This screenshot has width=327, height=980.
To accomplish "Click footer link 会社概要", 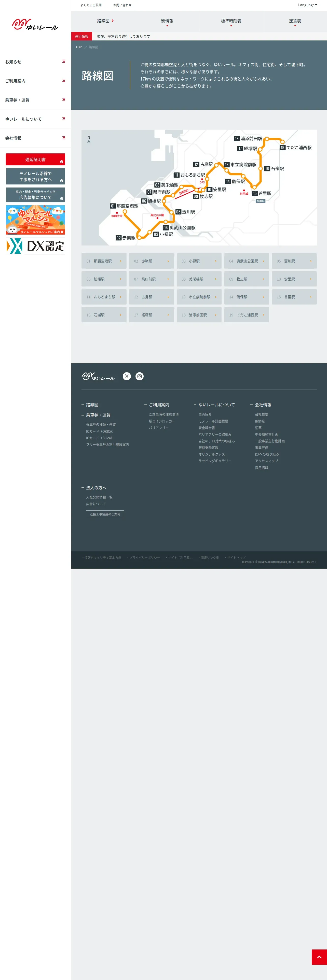I will 262,414.
